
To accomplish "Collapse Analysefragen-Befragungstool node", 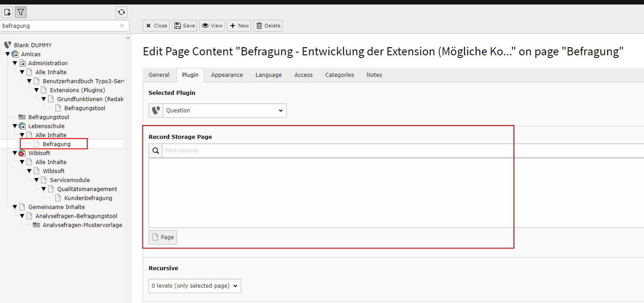I will click(x=22, y=216).
